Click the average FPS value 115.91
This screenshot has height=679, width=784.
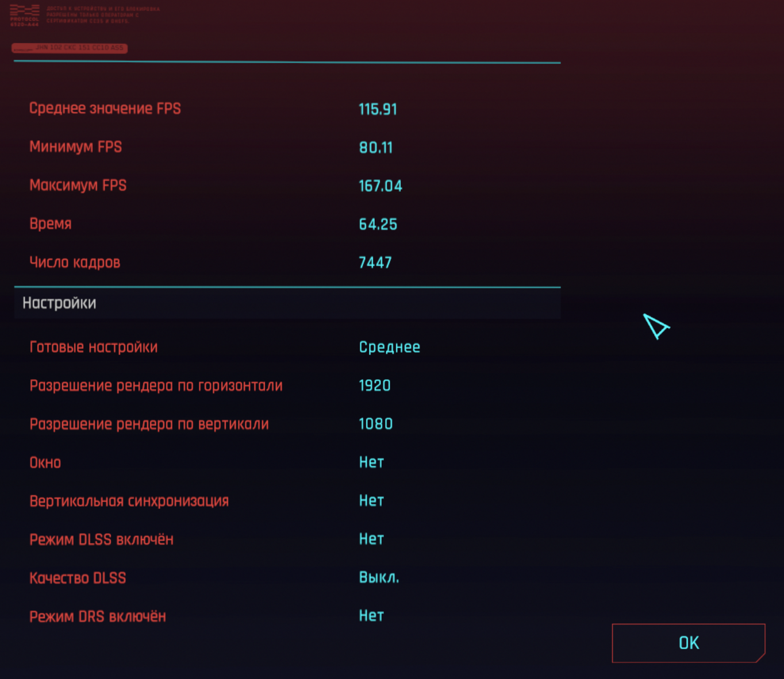(378, 109)
